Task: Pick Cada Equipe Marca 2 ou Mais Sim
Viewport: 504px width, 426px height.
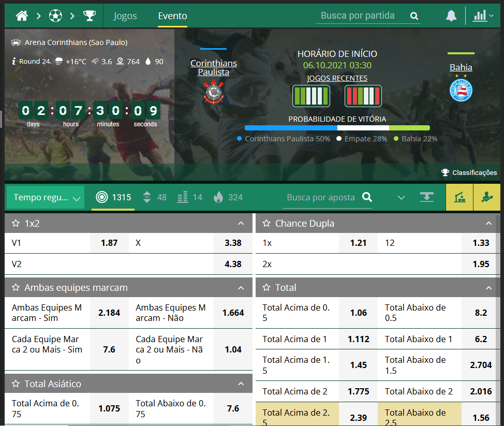Action: tap(109, 349)
